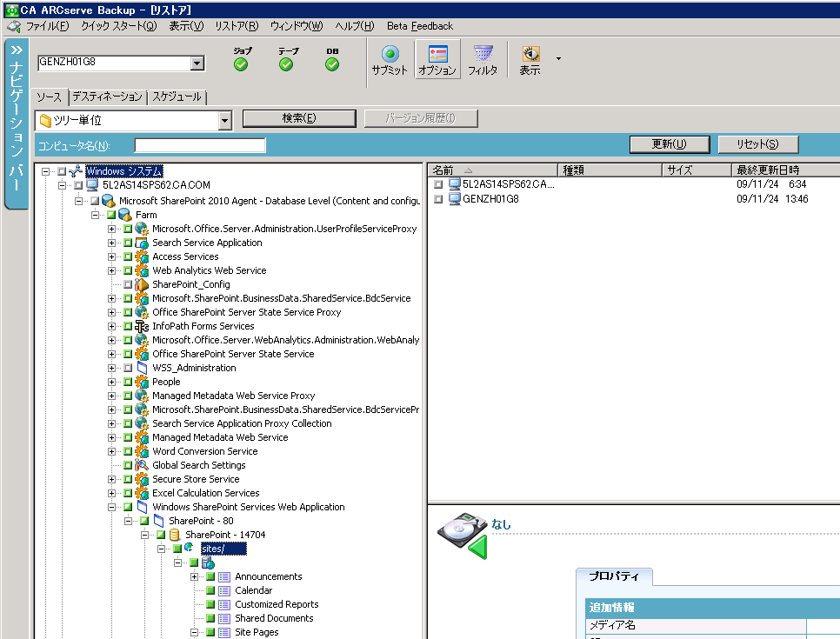840x639 pixels.
Task: Open the リストア(R) menu
Action: 237,26
